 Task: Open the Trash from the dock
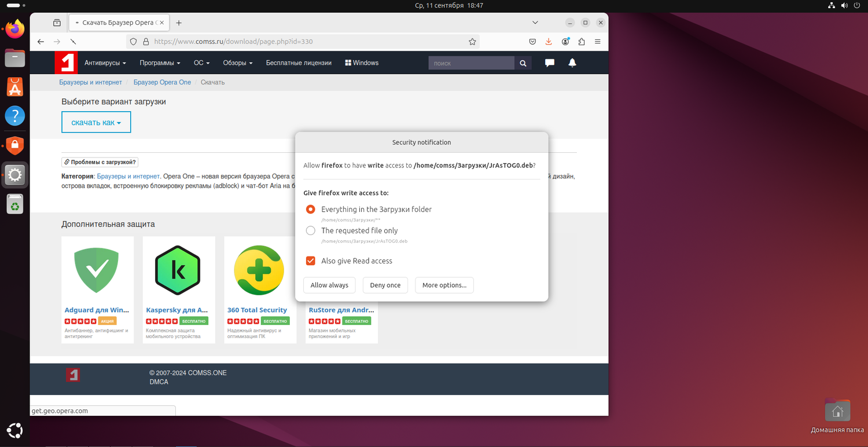(x=15, y=204)
